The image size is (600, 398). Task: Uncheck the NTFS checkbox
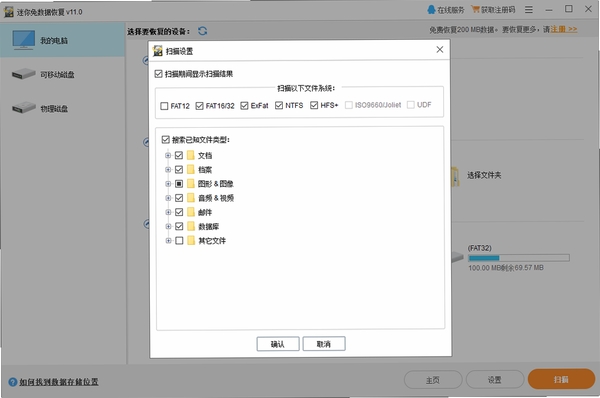(279, 105)
